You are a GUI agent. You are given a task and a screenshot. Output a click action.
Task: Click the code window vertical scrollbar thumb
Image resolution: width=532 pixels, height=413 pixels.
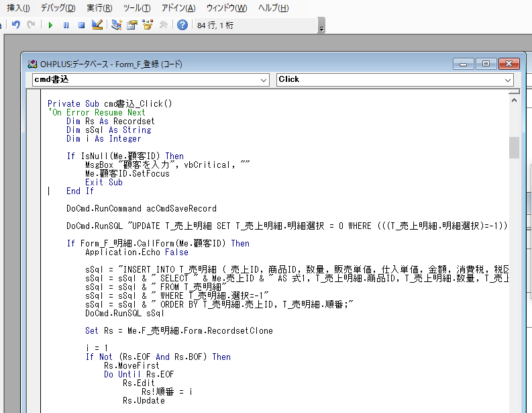point(514,147)
